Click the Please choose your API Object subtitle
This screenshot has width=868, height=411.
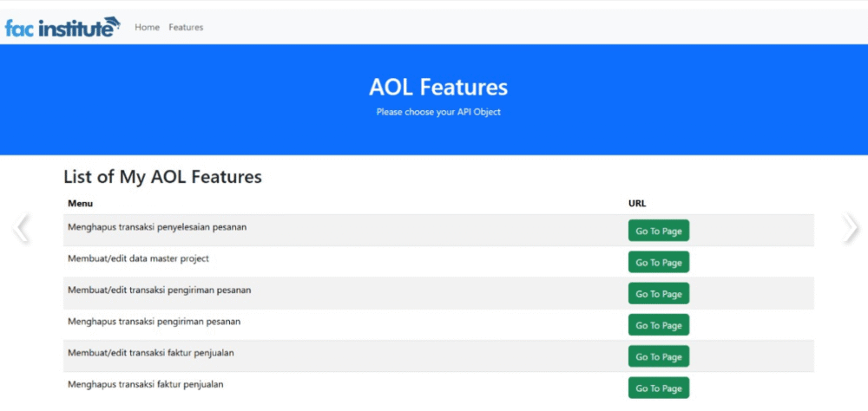click(438, 112)
